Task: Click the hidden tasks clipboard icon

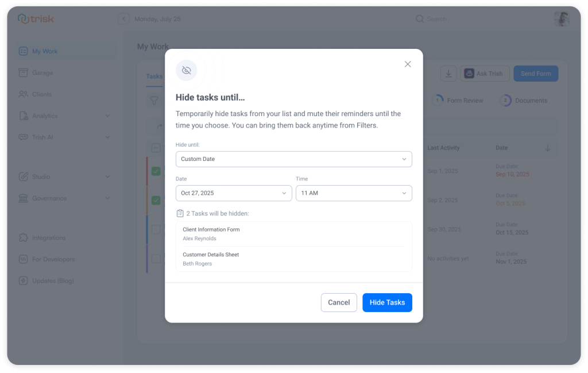Action: 180,213
